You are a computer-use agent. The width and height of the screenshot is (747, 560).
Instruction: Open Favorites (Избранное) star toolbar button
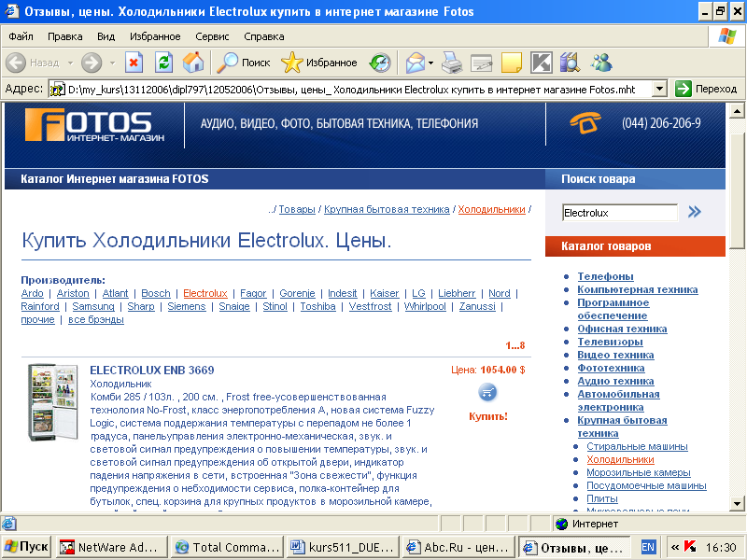tap(318, 63)
